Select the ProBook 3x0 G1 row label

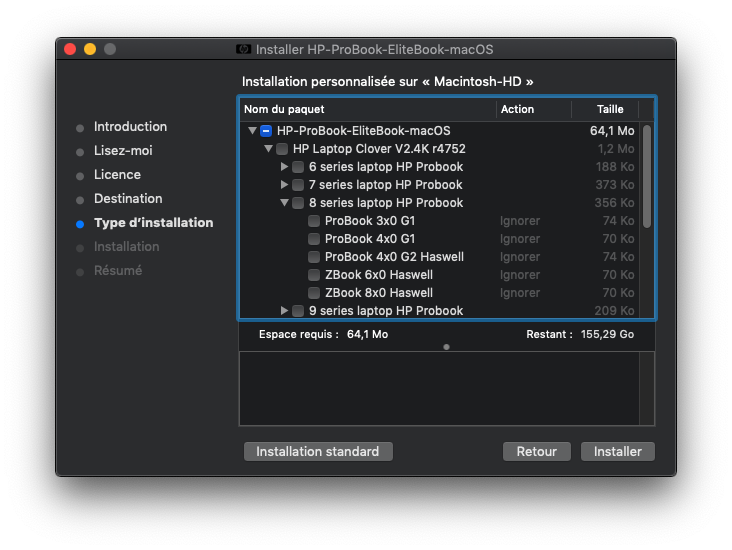coord(370,221)
